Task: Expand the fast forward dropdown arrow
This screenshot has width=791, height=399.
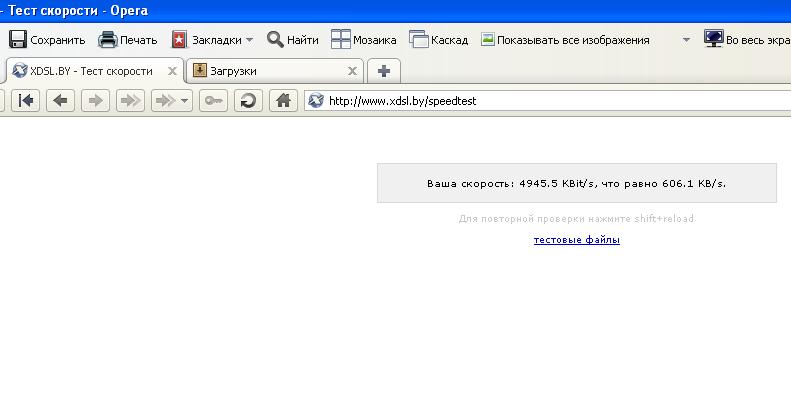Action: tap(184, 101)
